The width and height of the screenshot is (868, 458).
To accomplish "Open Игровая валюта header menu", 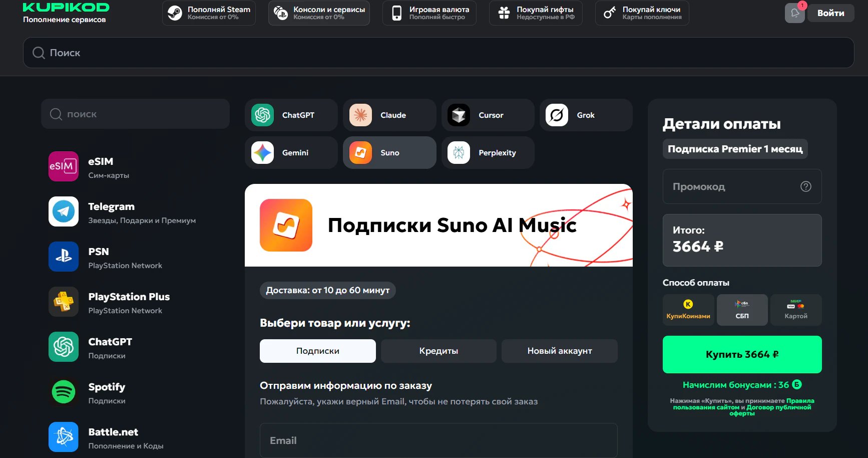I will pyautogui.click(x=429, y=13).
